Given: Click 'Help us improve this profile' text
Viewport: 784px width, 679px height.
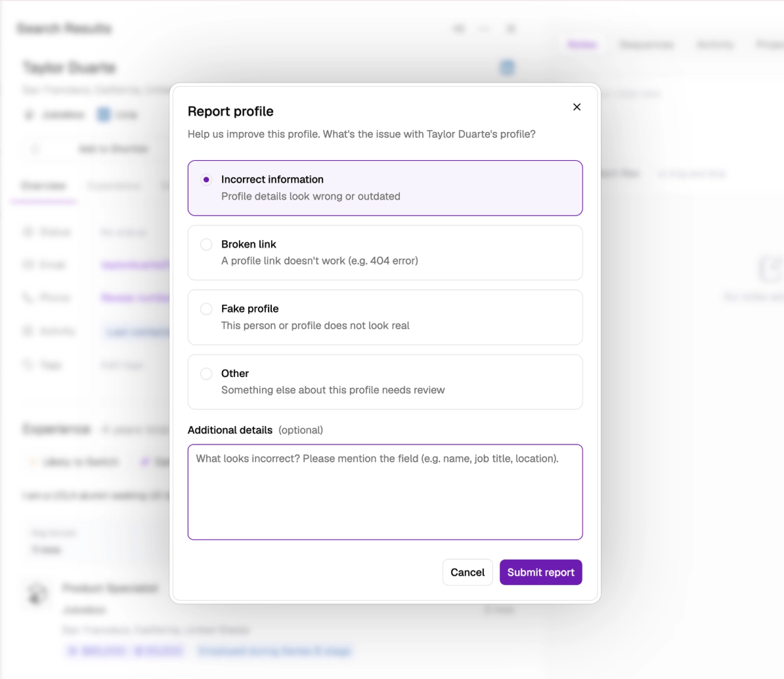Looking at the screenshot, I should 362,134.
